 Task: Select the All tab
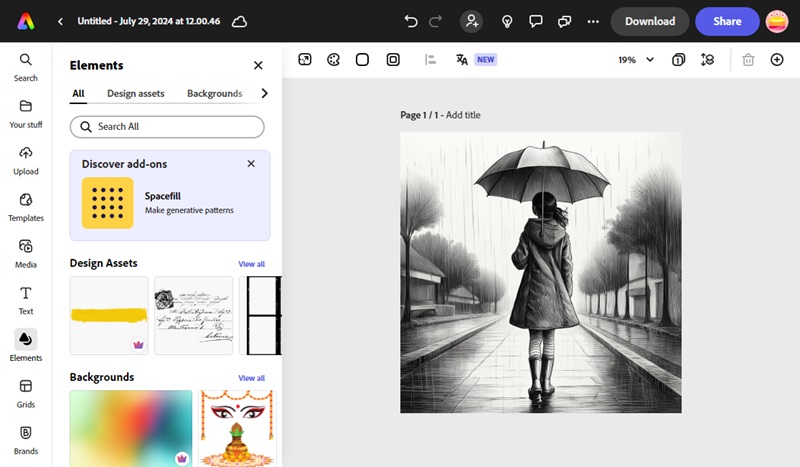click(x=78, y=93)
